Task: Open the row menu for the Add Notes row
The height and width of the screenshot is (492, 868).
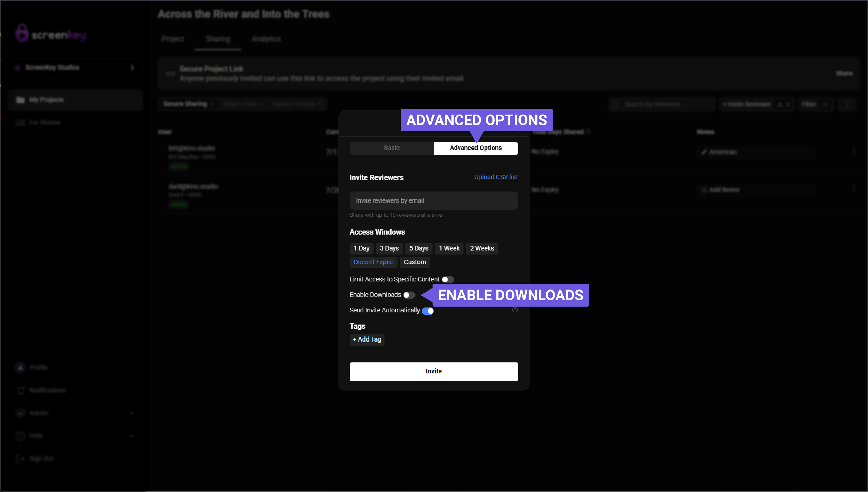Action: point(854,188)
